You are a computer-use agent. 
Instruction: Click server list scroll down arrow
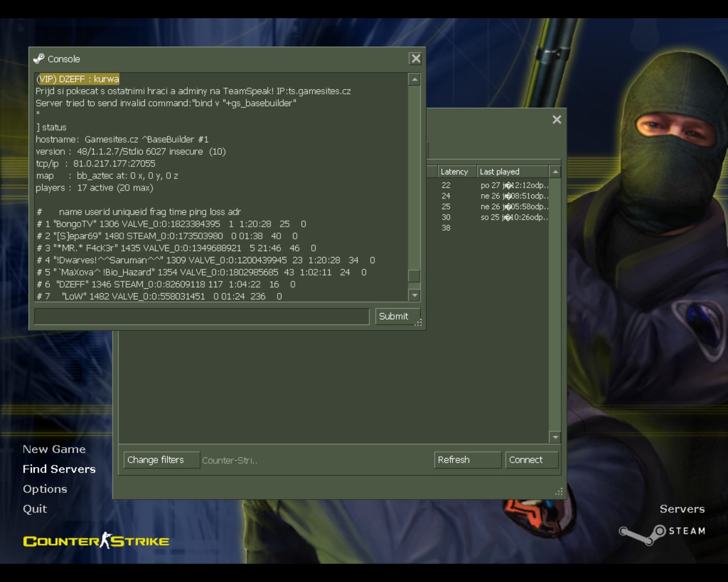click(x=555, y=437)
